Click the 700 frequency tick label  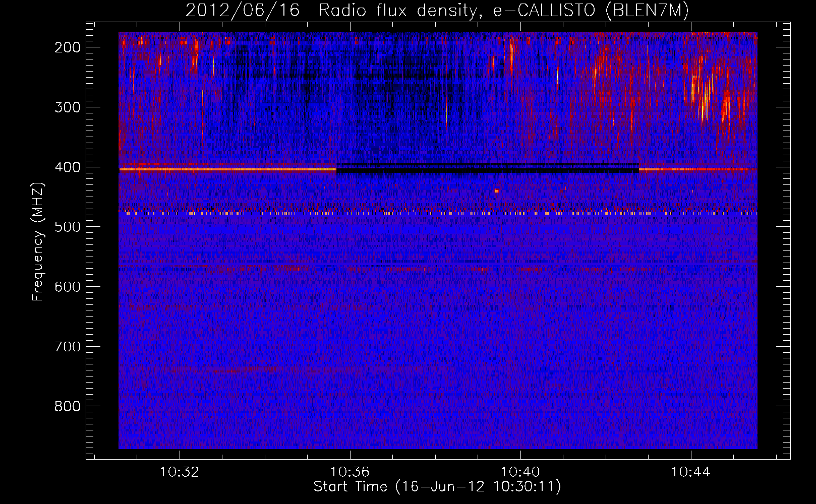pyautogui.click(x=68, y=347)
